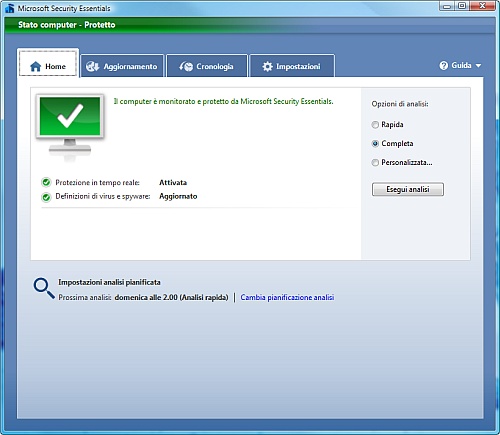Maximize the Security Essentials window
500x435 pixels.
pyautogui.click(x=462, y=6)
